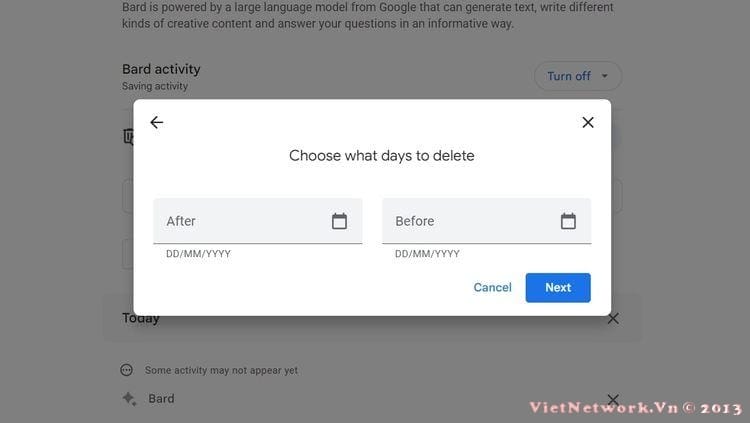Open calendar picker for Before date
The height and width of the screenshot is (423, 750).
[x=568, y=221]
